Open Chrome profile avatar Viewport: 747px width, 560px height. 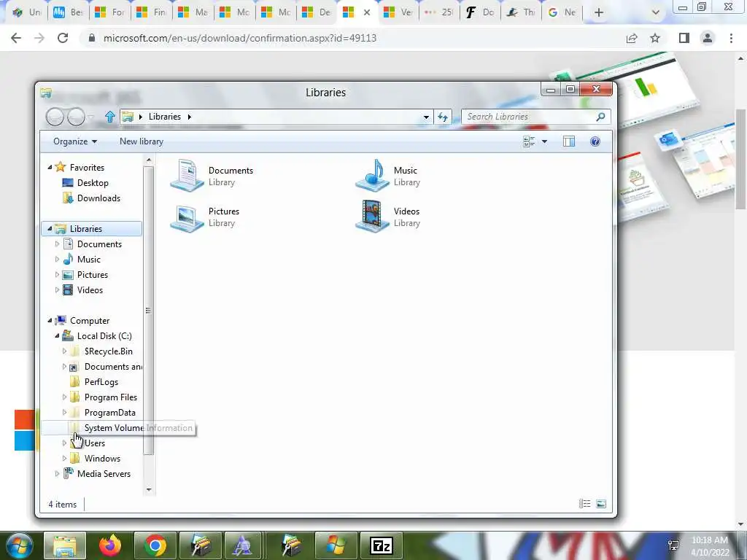[708, 38]
